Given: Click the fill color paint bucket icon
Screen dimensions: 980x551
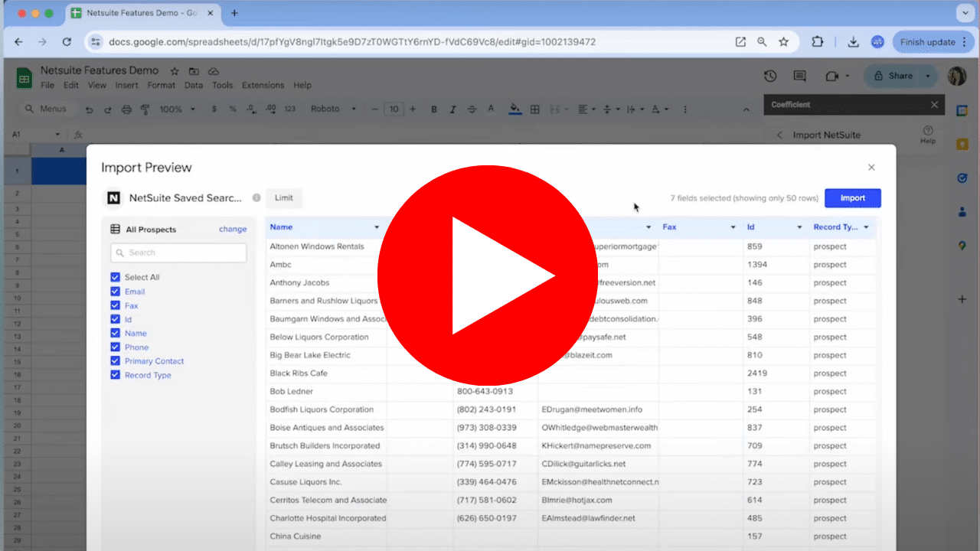Looking at the screenshot, I should coord(514,109).
